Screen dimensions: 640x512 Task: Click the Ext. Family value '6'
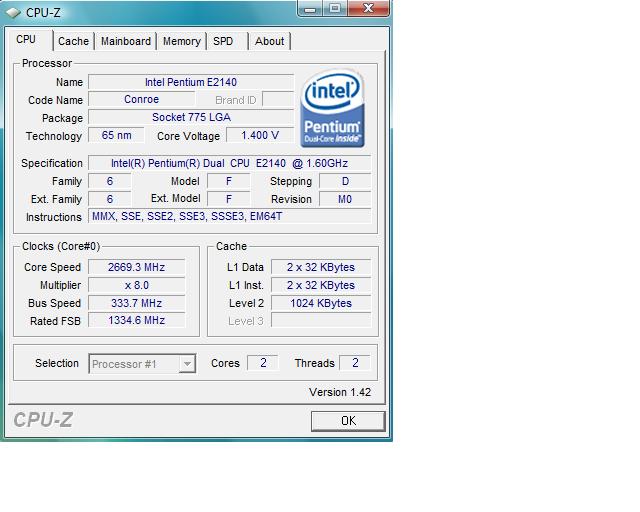[x=110, y=199]
